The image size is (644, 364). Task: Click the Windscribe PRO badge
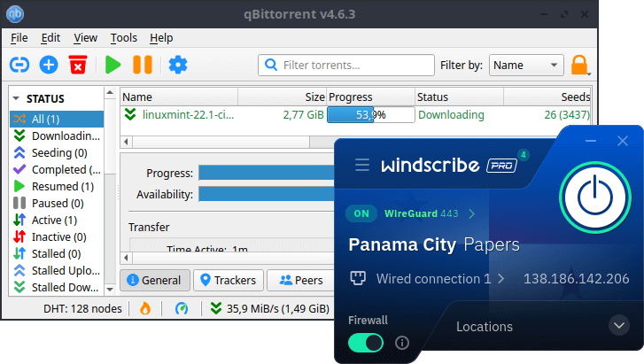[x=501, y=166]
